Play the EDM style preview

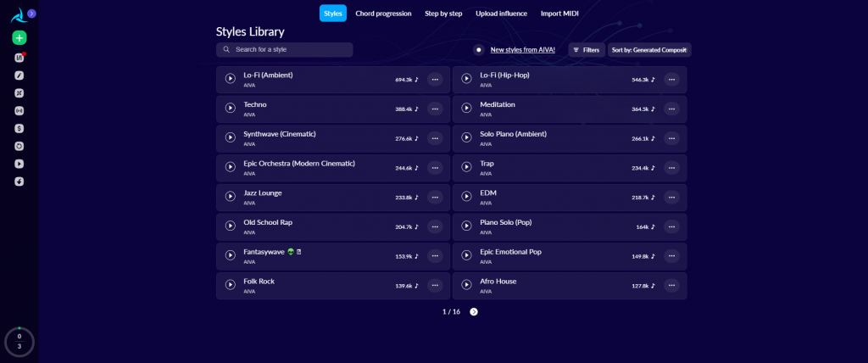coord(467,196)
